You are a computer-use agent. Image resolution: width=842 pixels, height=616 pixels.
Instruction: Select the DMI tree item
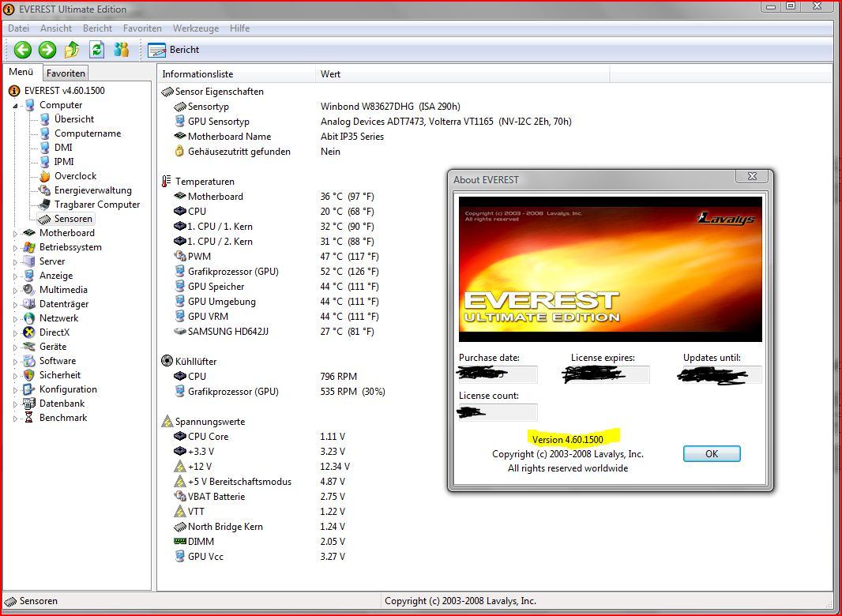click(63, 148)
